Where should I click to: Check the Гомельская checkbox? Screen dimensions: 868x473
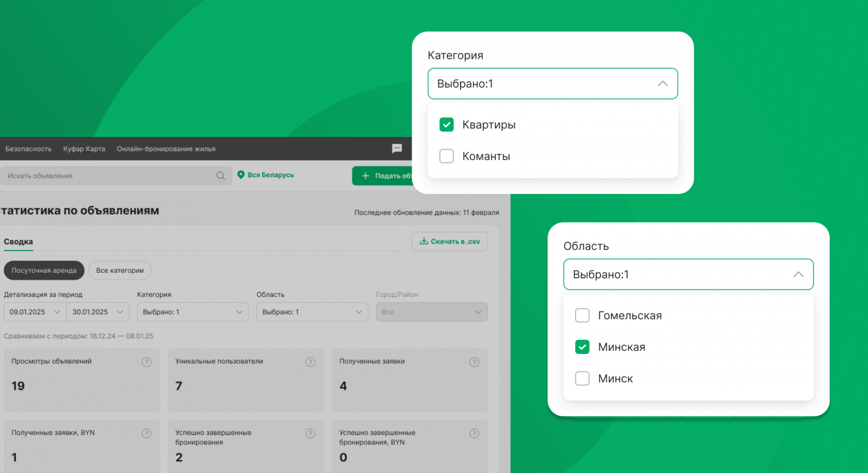(x=582, y=316)
